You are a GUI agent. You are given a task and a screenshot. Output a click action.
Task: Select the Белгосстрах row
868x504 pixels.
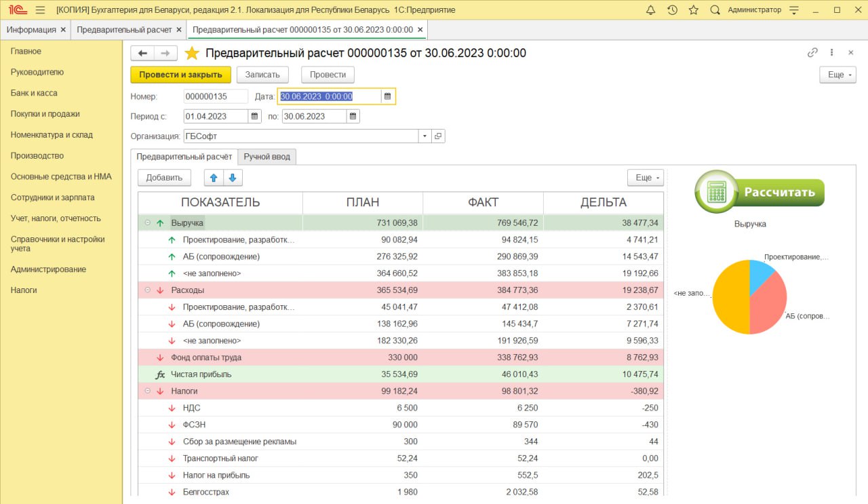(401, 492)
